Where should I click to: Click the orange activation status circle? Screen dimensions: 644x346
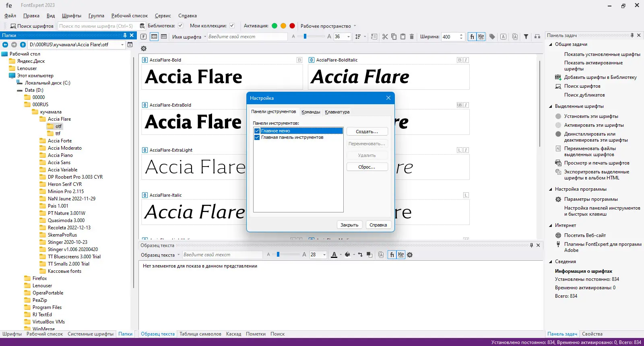click(283, 26)
